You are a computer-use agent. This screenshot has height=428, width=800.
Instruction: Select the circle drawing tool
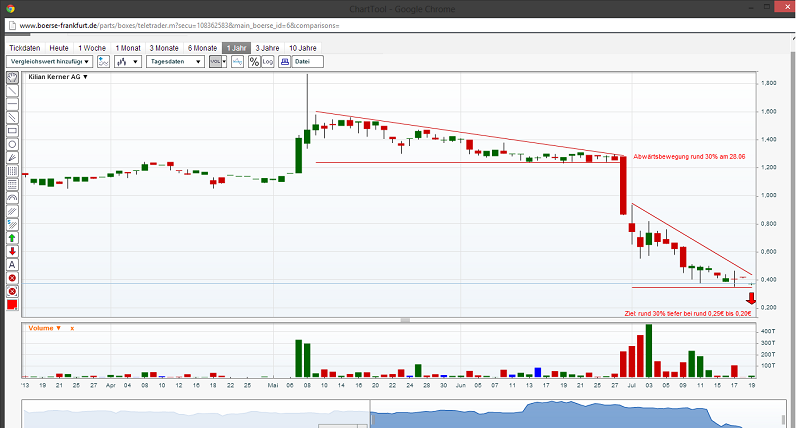[x=12, y=144]
